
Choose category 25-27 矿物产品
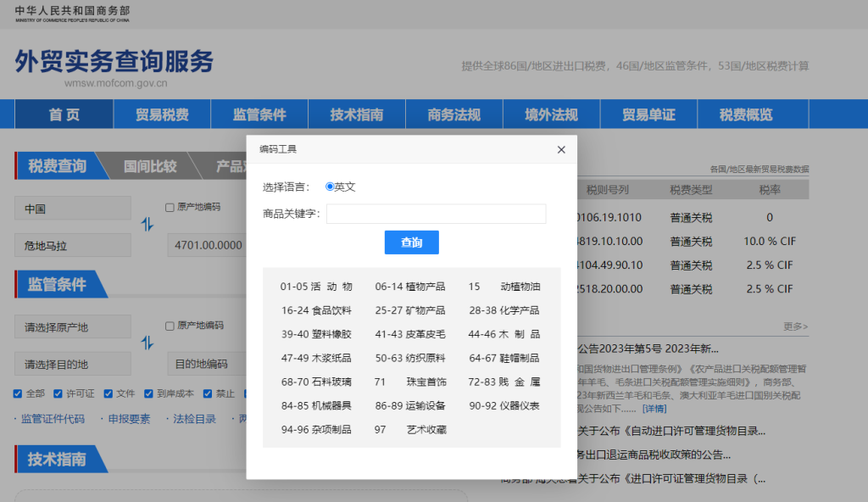point(409,310)
